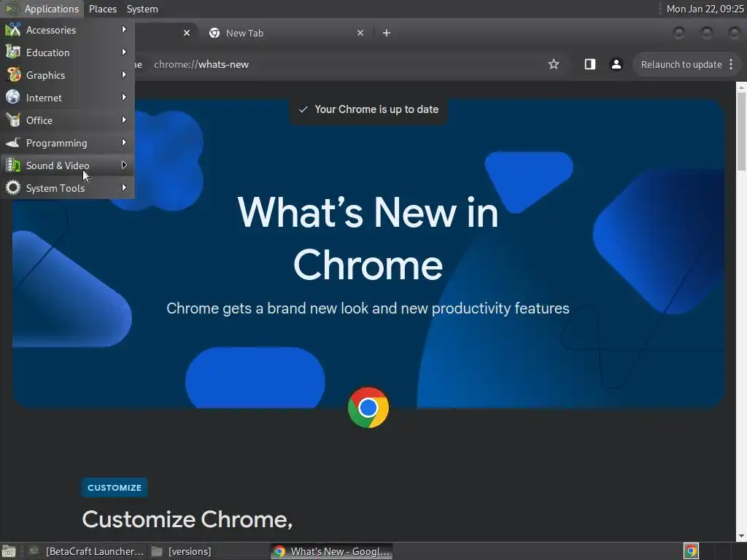Click the Your Chrome is up to date notice
The image size is (747, 560).
coord(368,109)
